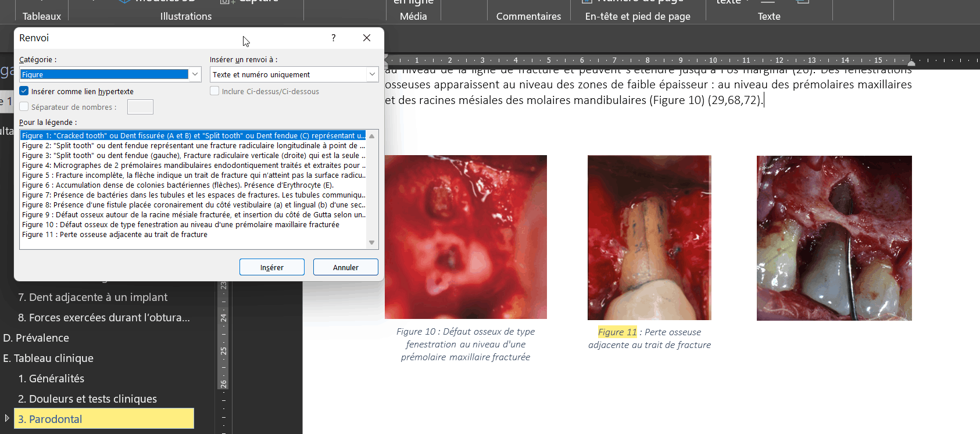Select the fenestration bone defect image
The height and width of the screenshot is (434, 980).
(466, 237)
